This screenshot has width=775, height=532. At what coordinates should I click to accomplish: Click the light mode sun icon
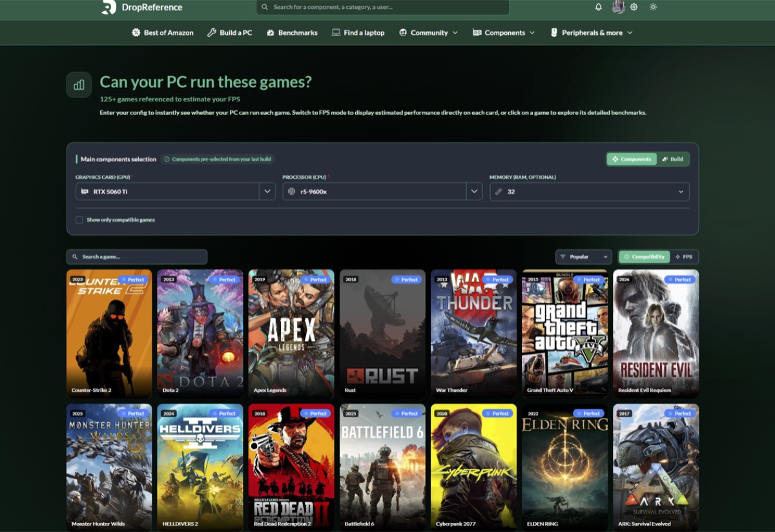tap(652, 7)
